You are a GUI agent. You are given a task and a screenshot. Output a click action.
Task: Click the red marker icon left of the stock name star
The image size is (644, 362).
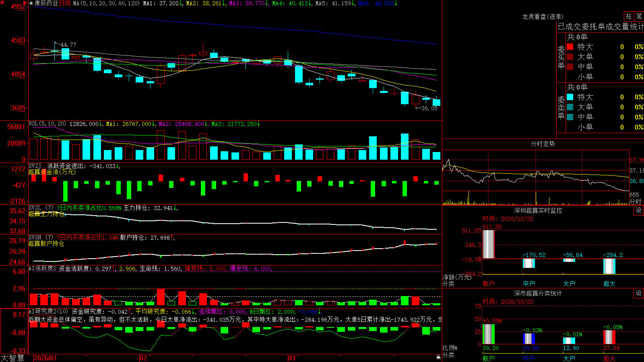click(x=25, y=3)
